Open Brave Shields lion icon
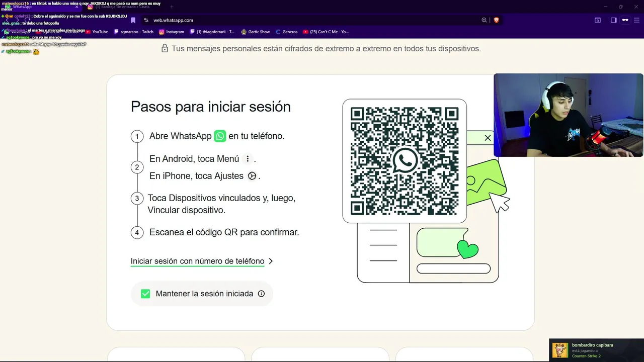The image size is (644, 362). click(496, 20)
